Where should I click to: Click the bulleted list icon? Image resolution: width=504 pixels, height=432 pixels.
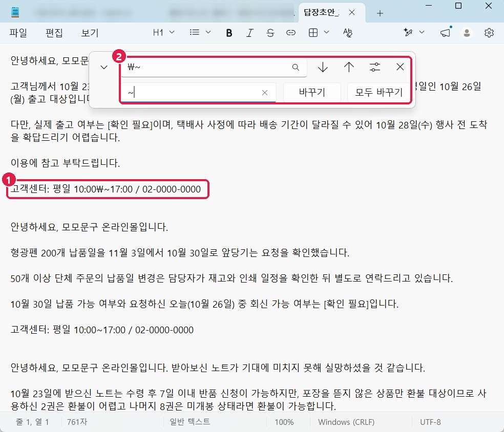[195, 32]
